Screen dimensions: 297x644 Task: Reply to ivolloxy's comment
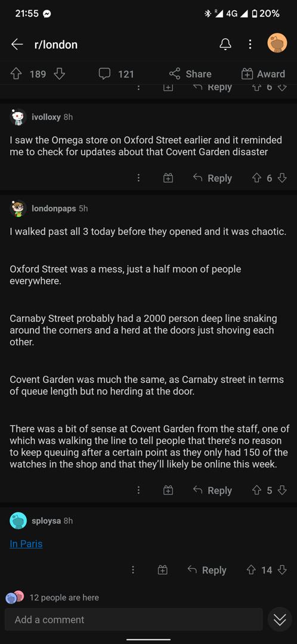coord(213,178)
